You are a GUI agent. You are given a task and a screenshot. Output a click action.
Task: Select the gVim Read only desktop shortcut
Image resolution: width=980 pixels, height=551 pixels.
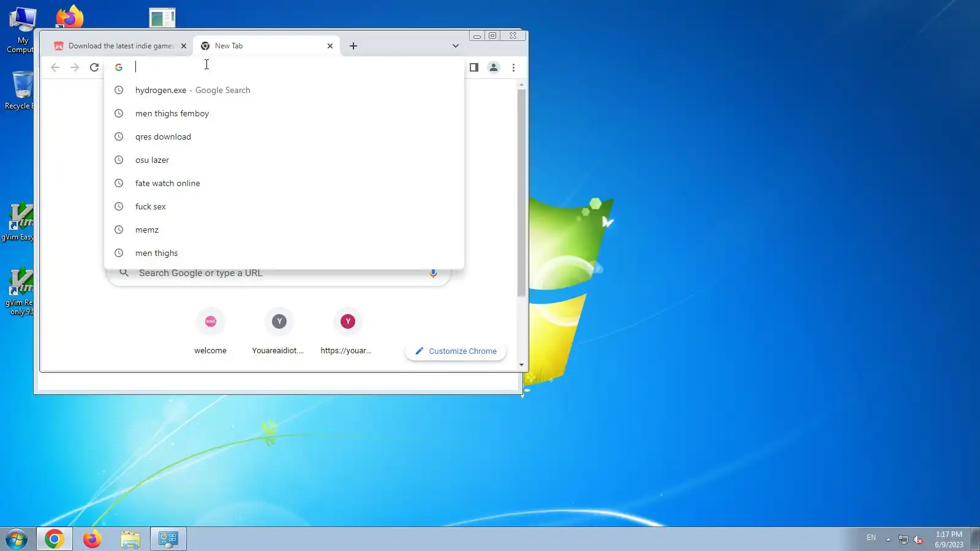coord(20,291)
